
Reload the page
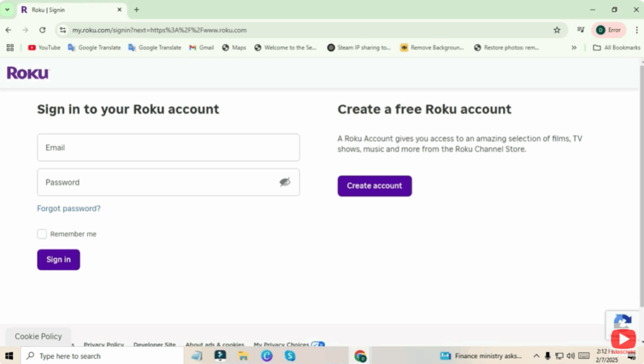click(42, 30)
